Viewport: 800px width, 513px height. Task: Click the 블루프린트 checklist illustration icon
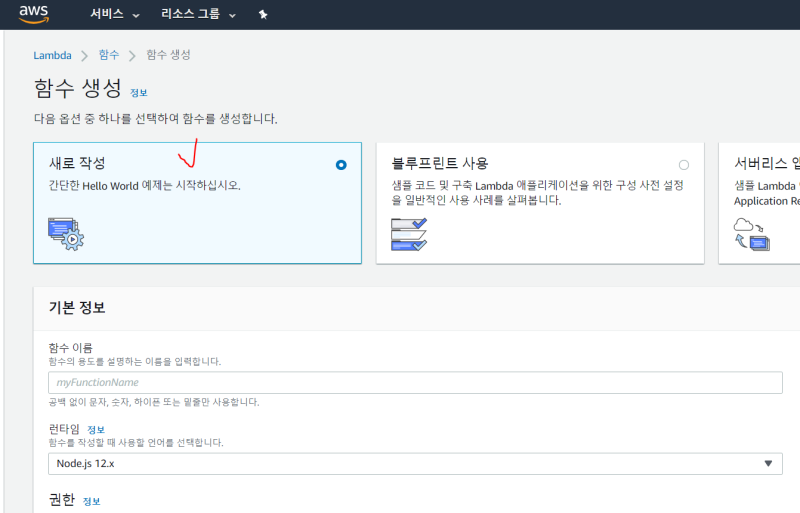[409, 233]
